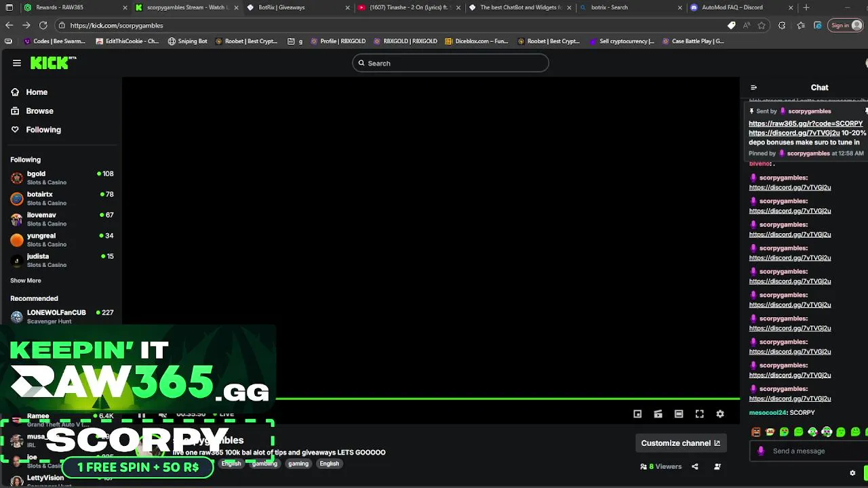Open yungreal channel avatar
The image size is (868, 488).
point(17,240)
